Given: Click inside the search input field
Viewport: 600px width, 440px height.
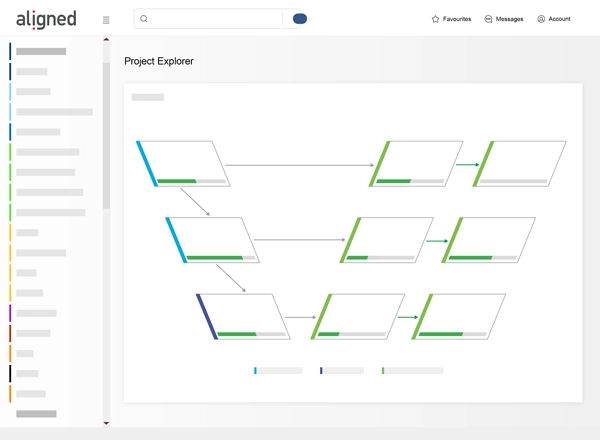Looking at the screenshot, I should point(215,19).
